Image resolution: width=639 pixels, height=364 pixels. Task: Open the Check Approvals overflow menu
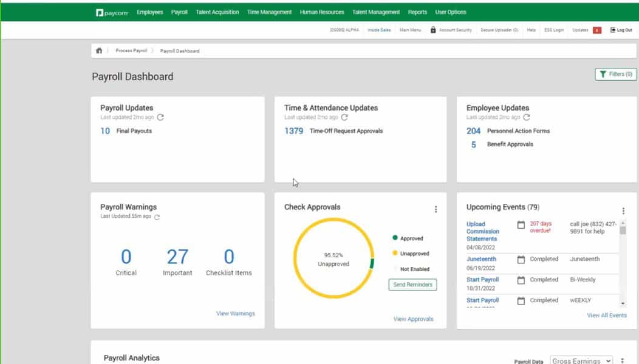point(436,209)
